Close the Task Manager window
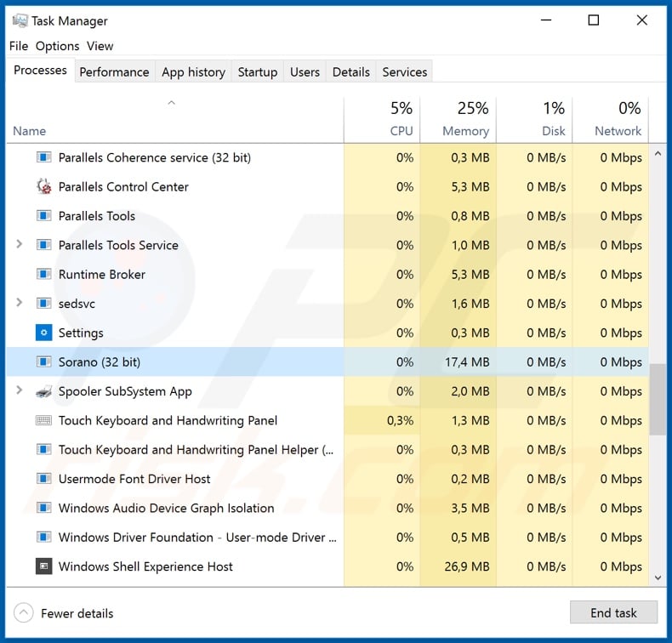Viewport: 672px width, 643px height. (641, 20)
